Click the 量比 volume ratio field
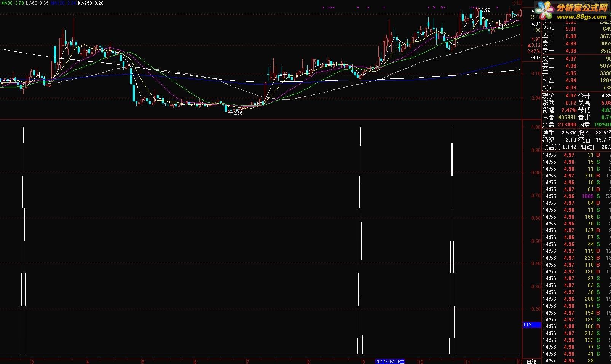Screen dimensions: 611x364 pyautogui.click(x=595, y=117)
